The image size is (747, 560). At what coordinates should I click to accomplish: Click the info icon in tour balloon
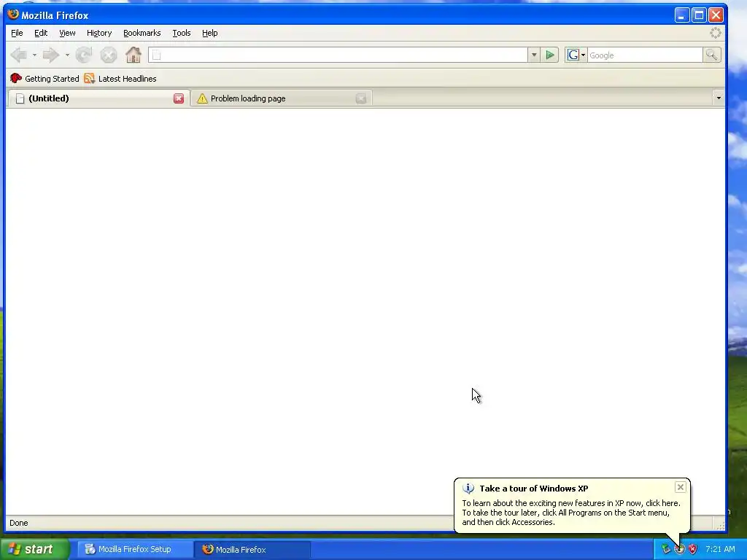468,489
